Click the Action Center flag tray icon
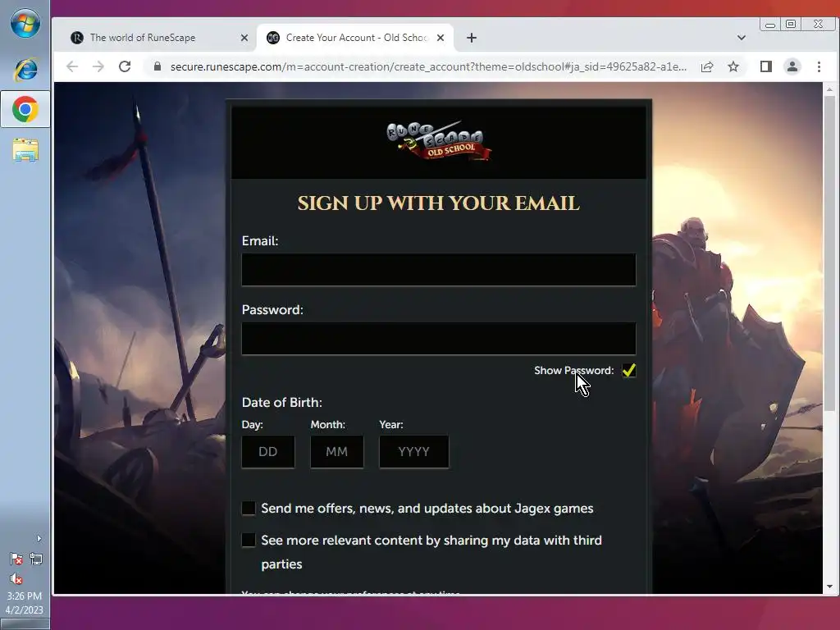This screenshot has height=630, width=840. 16,559
